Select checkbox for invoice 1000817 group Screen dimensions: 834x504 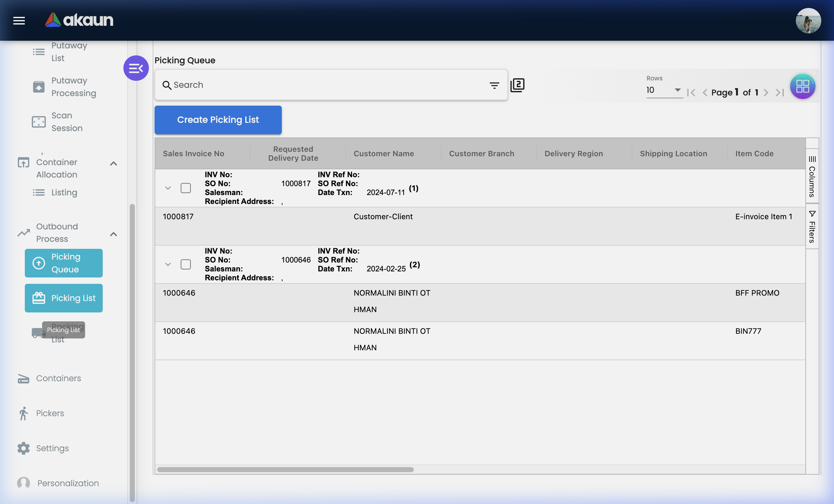(x=185, y=188)
